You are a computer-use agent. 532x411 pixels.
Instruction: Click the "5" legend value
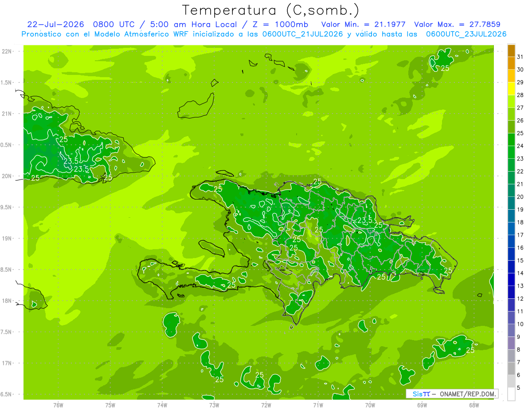(519, 388)
